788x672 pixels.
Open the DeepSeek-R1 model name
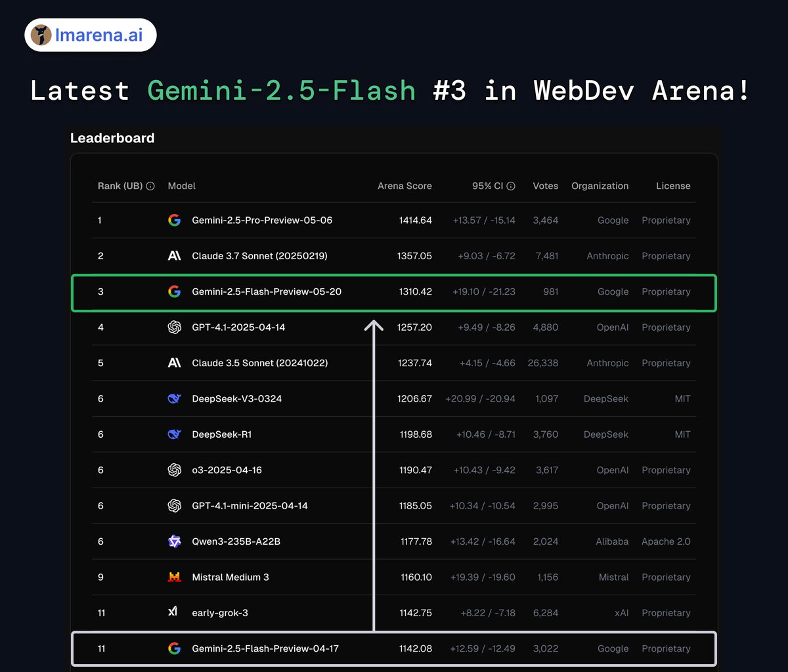click(222, 434)
